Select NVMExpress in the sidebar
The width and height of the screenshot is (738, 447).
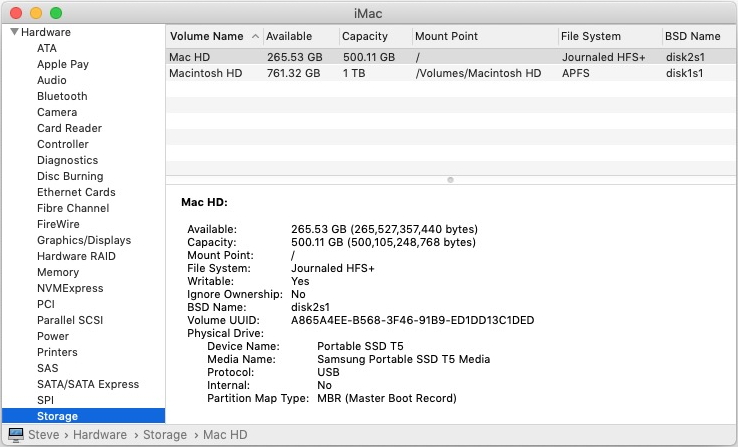[x=70, y=288]
